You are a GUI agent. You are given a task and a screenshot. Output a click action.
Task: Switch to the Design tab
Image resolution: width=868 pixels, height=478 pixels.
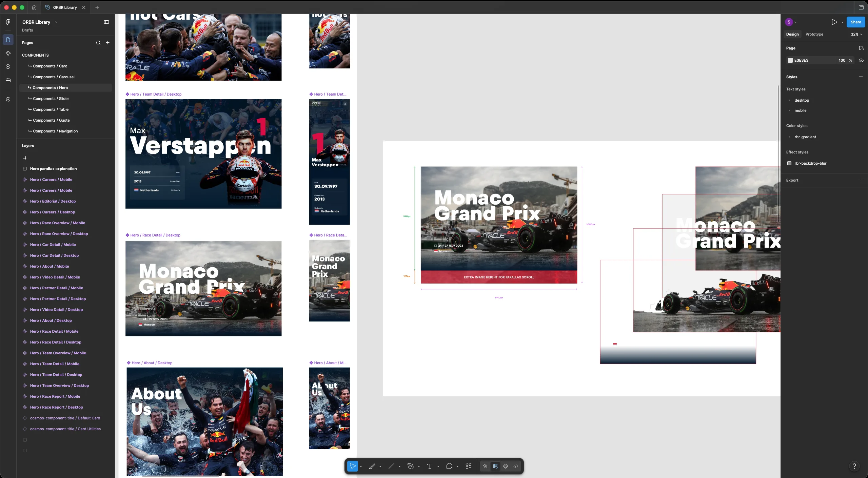coord(792,34)
